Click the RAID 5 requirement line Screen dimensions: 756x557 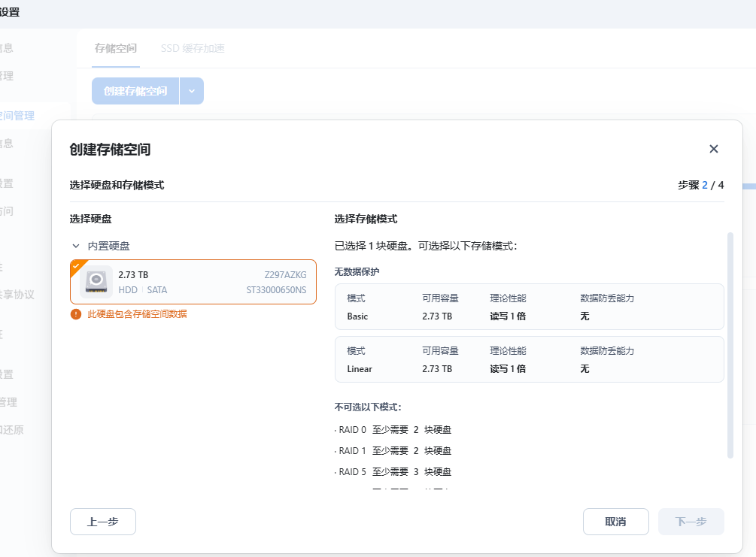pyautogui.click(x=393, y=472)
